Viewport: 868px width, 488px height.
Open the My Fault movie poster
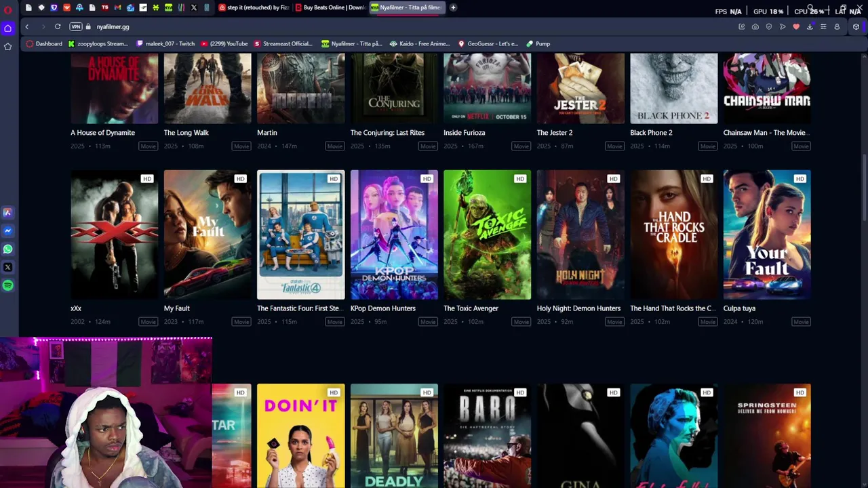coord(208,235)
